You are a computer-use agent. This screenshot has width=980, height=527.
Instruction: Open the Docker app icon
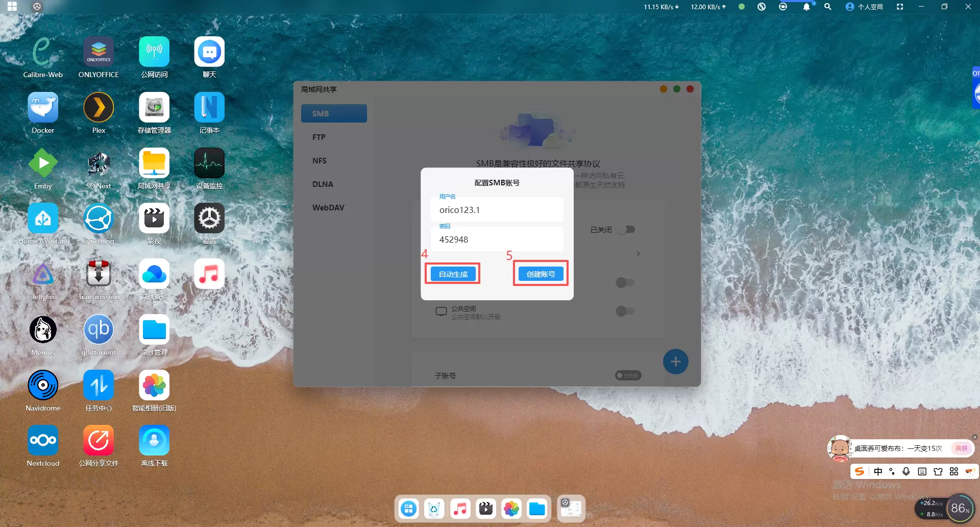pyautogui.click(x=43, y=108)
